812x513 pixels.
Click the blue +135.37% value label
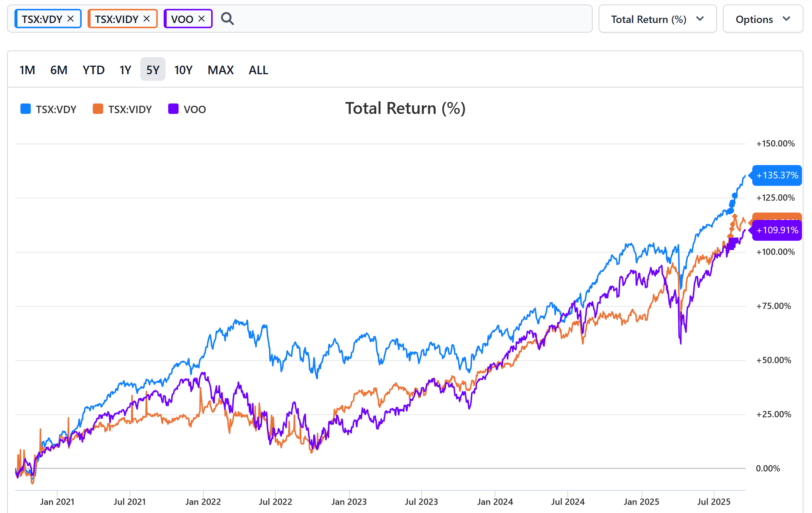coord(777,175)
